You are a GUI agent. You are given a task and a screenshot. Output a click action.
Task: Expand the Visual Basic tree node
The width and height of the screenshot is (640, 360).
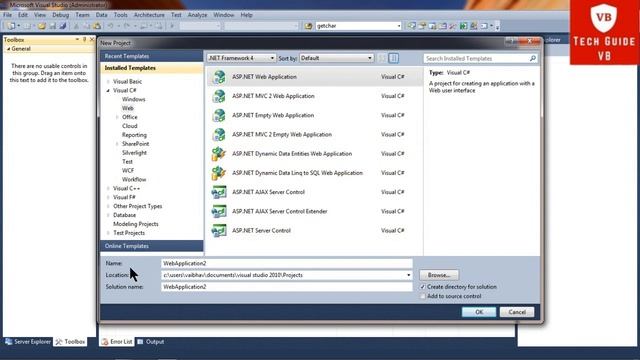pyautogui.click(x=108, y=82)
